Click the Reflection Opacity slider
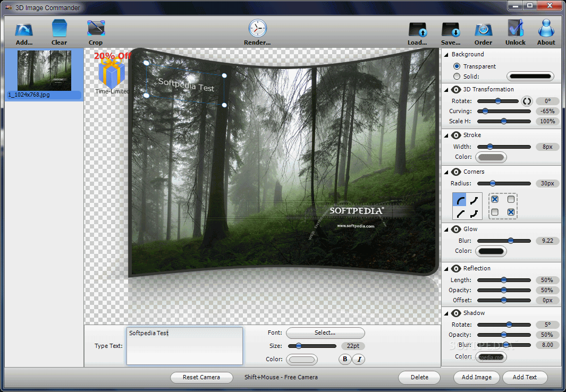This screenshot has height=392, width=566. point(504,291)
